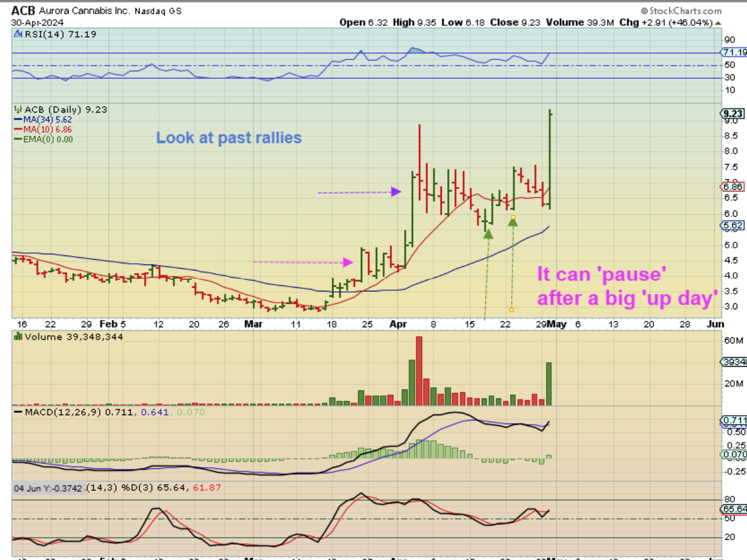Click the tallest red volume bar in April
The width and height of the screenshot is (747, 560).
[x=419, y=371]
